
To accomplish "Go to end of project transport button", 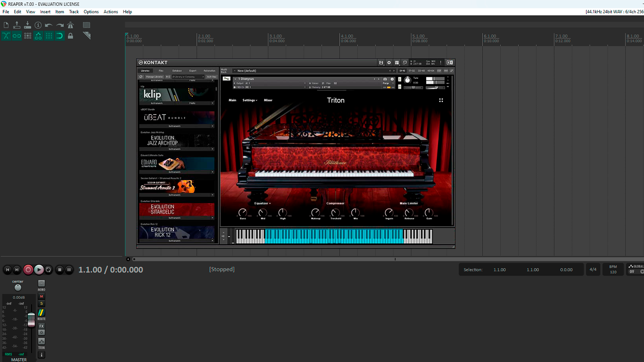I will click(x=17, y=270).
